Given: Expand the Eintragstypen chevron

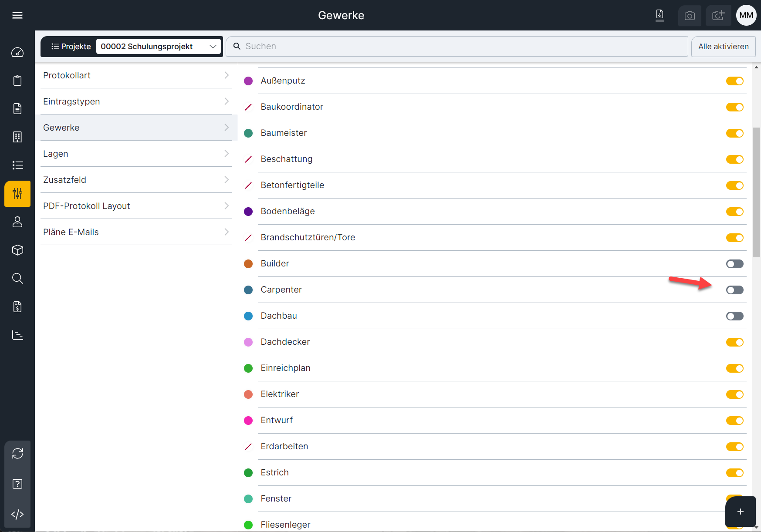Looking at the screenshot, I should click(227, 101).
